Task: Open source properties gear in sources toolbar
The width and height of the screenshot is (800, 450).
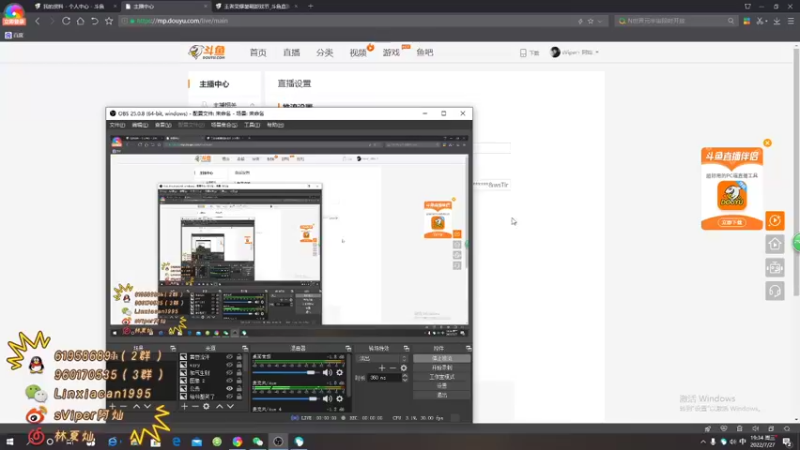Action: (206, 407)
